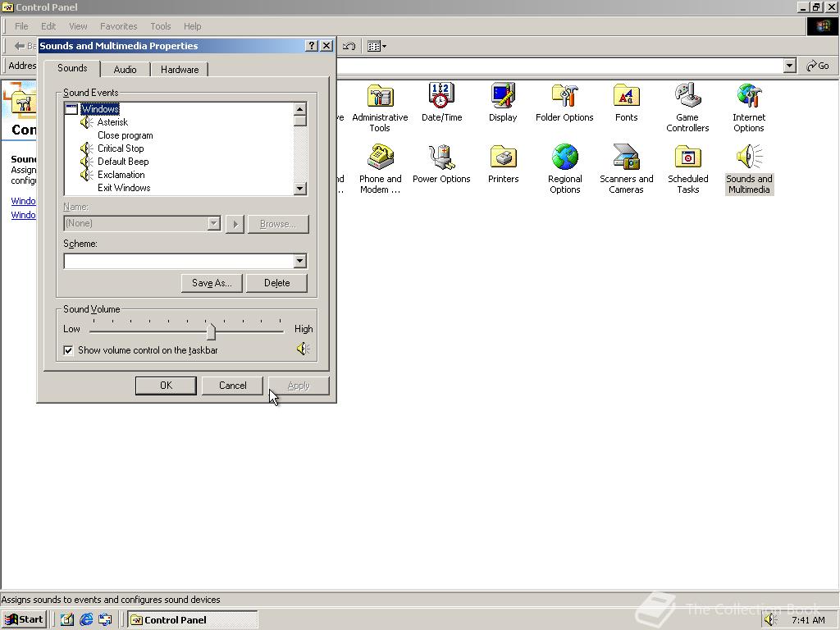Click the Outlook Express quick launch icon
The image size is (840, 630).
105,620
